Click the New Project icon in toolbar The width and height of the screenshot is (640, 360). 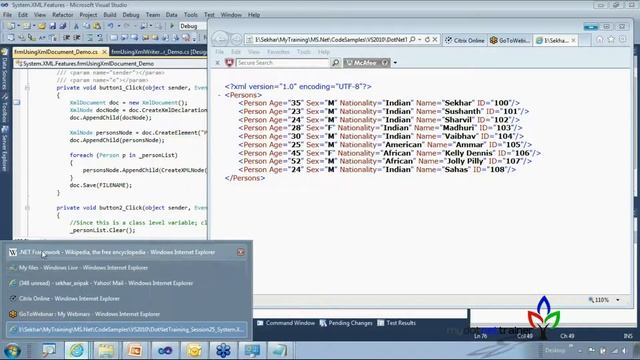(11, 26)
